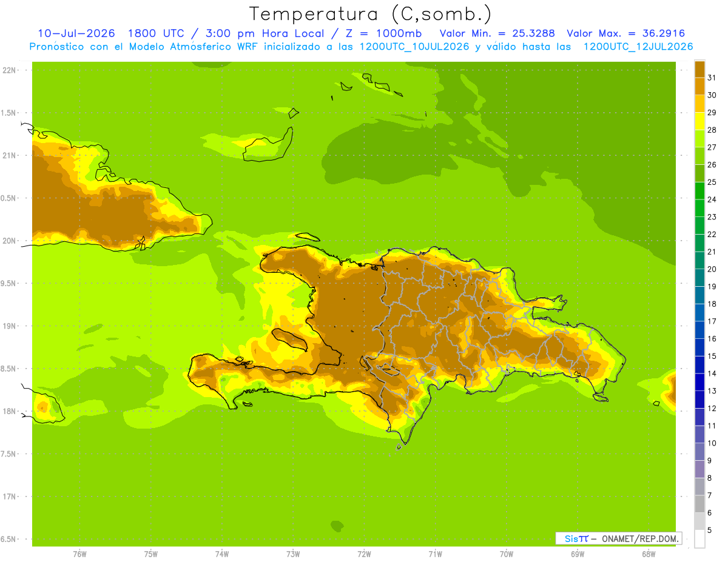Click brown colorbar swatch above the 31 mark
The image size is (728, 562).
pyautogui.click(x=699, y=69)
